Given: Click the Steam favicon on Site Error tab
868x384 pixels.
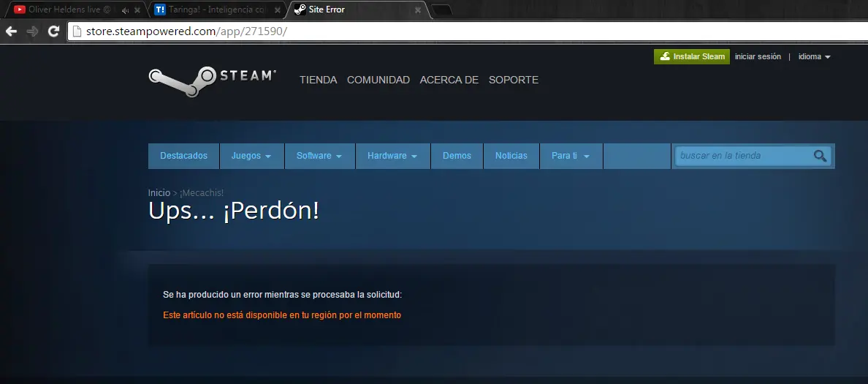Looking at the screenshot, I should click(x=300, y=10).
